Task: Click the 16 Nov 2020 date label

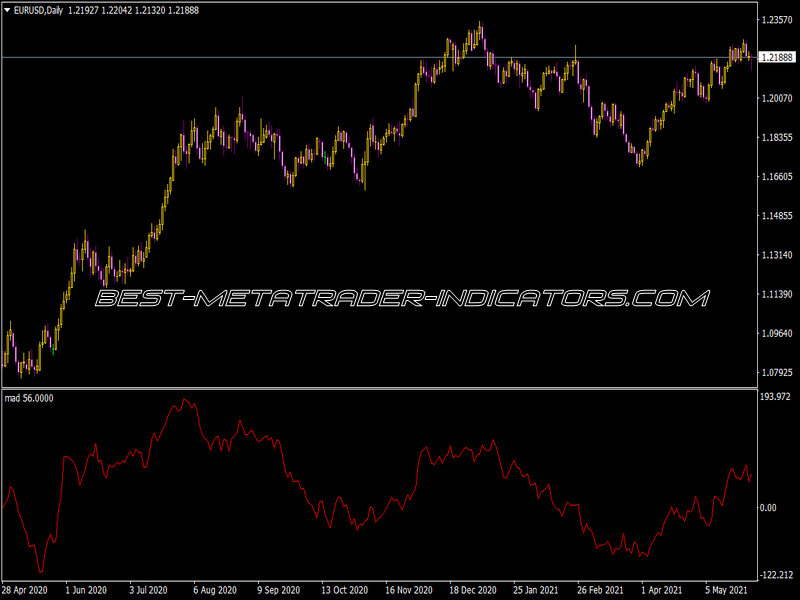Action: click(x=409, y=590)
